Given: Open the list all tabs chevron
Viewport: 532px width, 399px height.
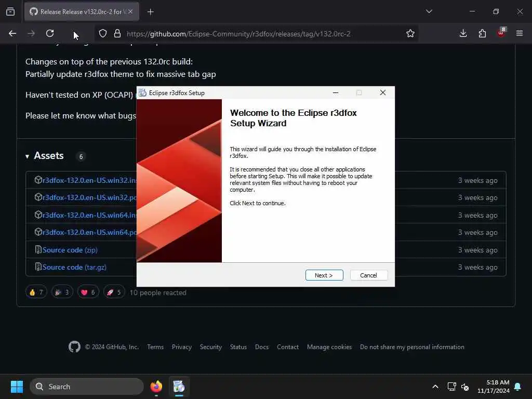Looking at the screenshot, I should click(429, 11).
